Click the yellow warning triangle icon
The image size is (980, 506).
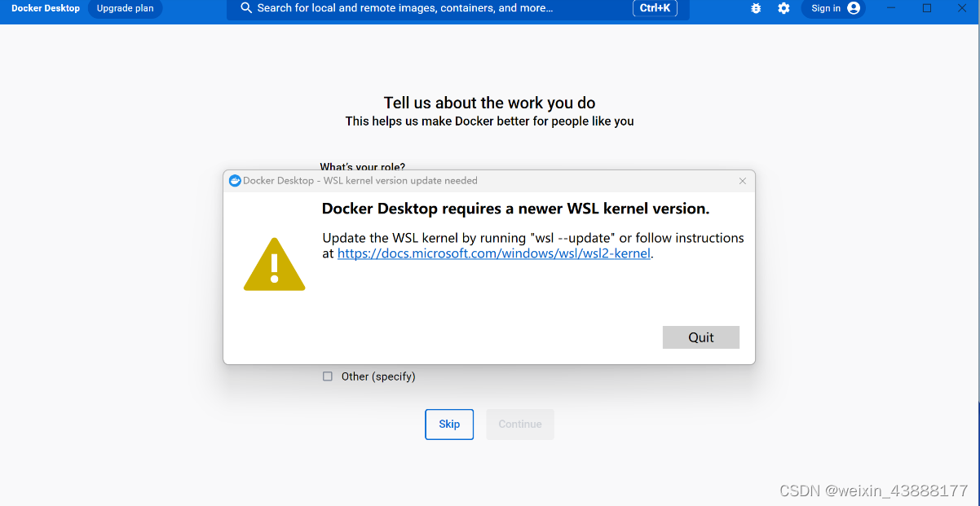click(274, 263)
